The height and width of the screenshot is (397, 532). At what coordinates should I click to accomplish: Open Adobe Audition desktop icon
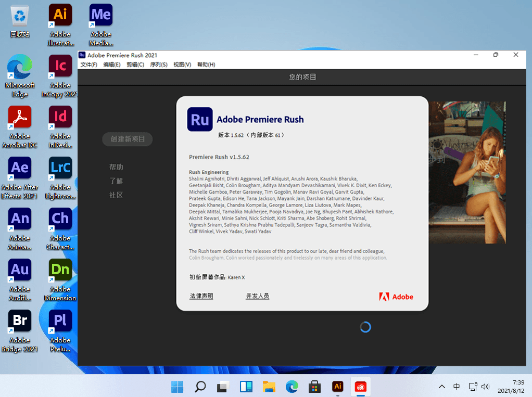(x=20, y=280)
